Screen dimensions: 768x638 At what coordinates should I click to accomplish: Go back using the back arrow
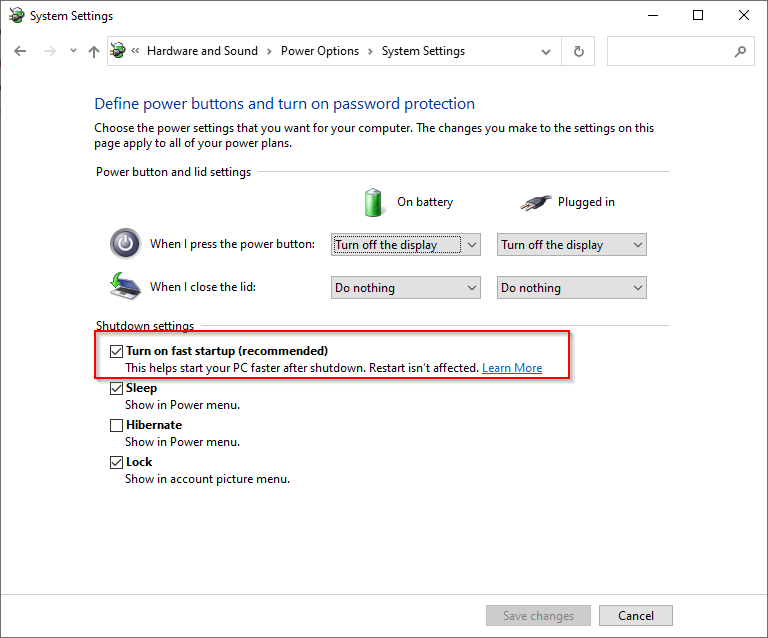pos(20,51)
